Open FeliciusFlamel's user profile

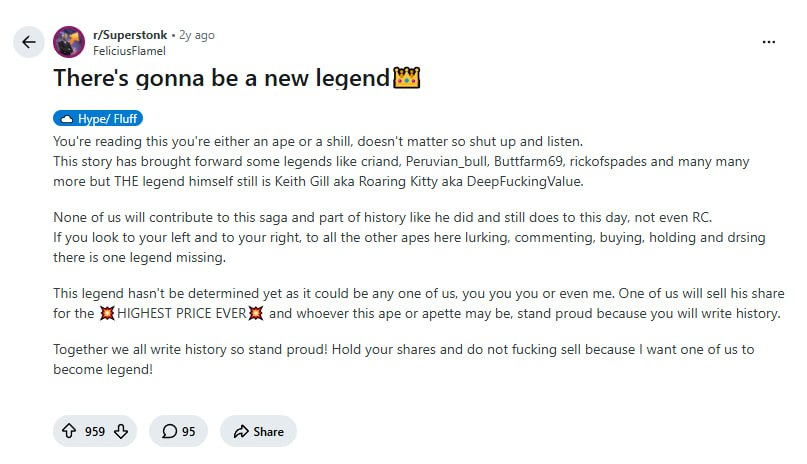click(x=129, y=51)
